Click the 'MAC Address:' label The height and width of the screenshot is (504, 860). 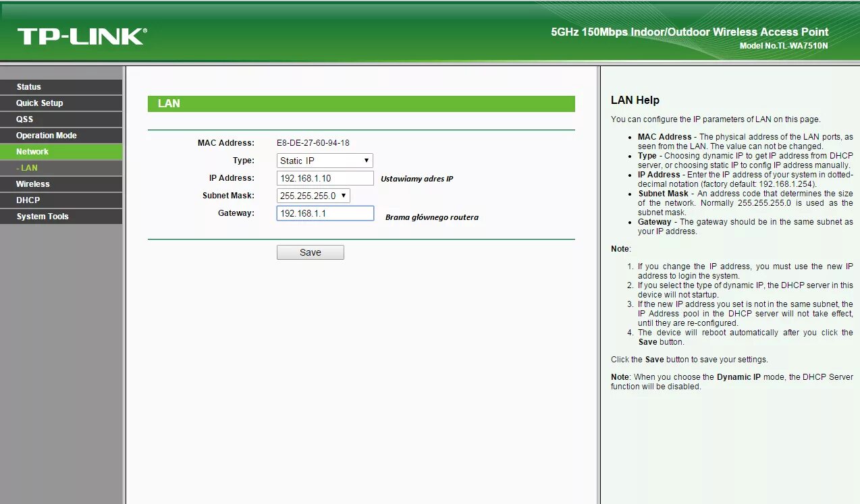coord(226,143)
